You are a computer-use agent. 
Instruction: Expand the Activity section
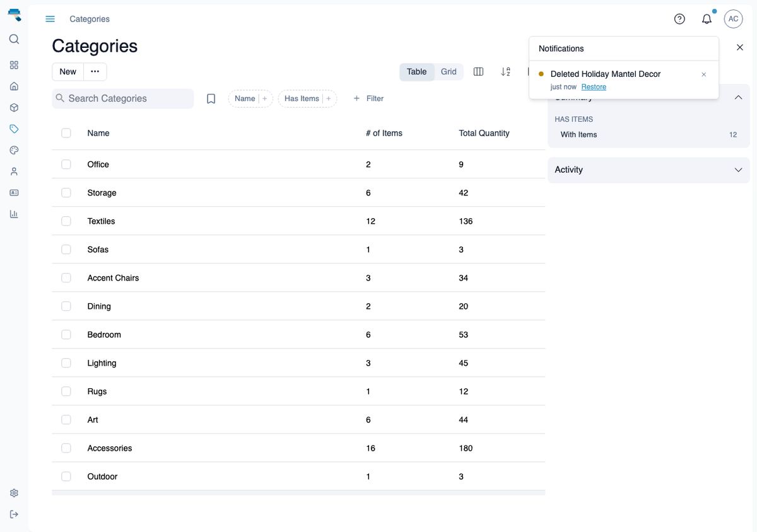(648, 170)
